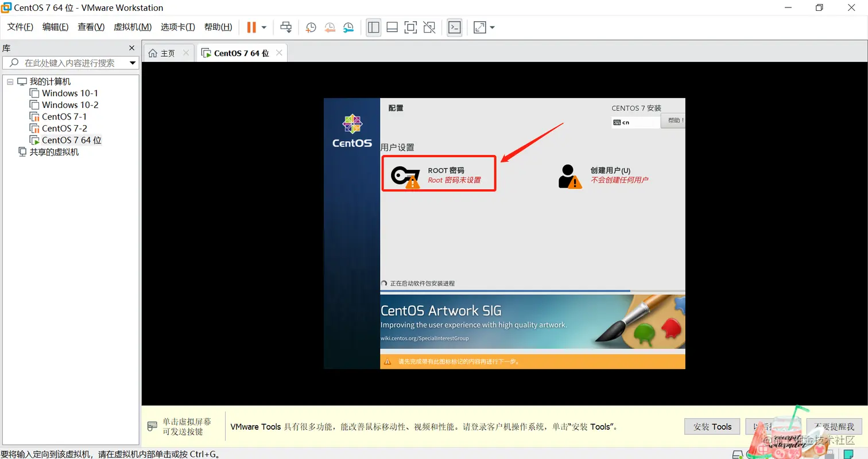
Task: Click the 我的计算机 computer icon
Action: pos(22,82)
